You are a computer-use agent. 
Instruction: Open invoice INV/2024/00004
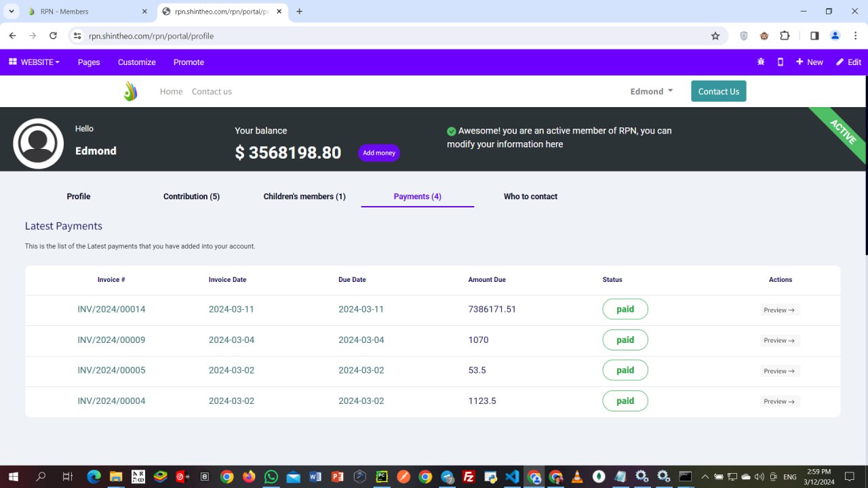click(111, 401)
